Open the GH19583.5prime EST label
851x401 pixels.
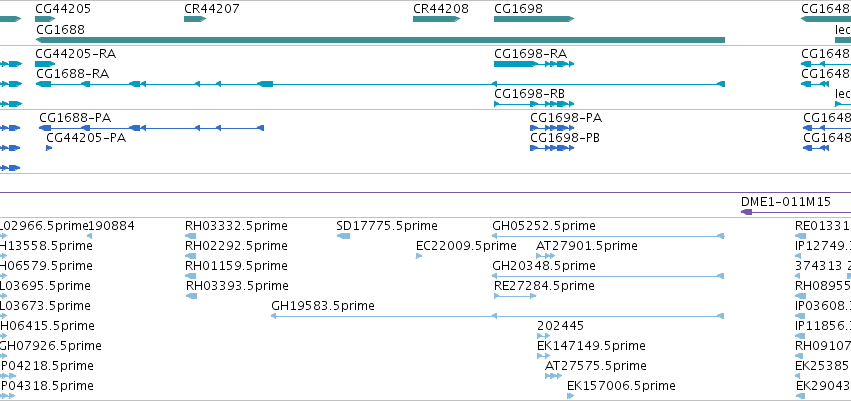323,305
